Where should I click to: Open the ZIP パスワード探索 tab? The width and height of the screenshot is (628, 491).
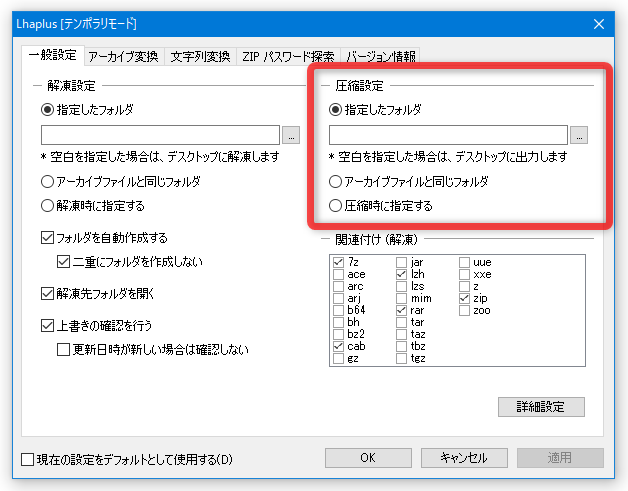pyautogui.click(x=288, y=56)
